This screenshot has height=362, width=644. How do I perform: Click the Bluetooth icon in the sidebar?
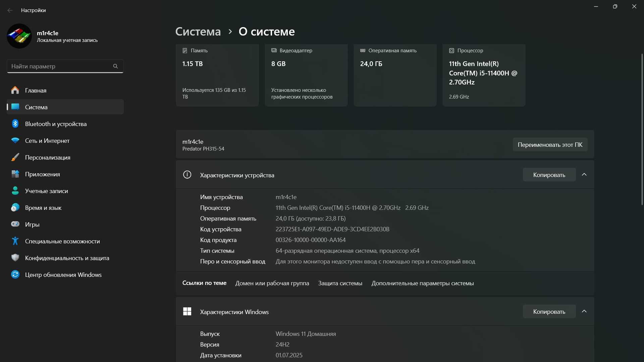pos(15,124)
